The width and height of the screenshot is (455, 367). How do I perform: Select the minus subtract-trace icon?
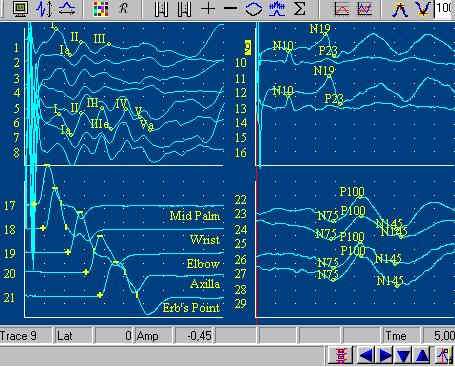coord(230,9)
